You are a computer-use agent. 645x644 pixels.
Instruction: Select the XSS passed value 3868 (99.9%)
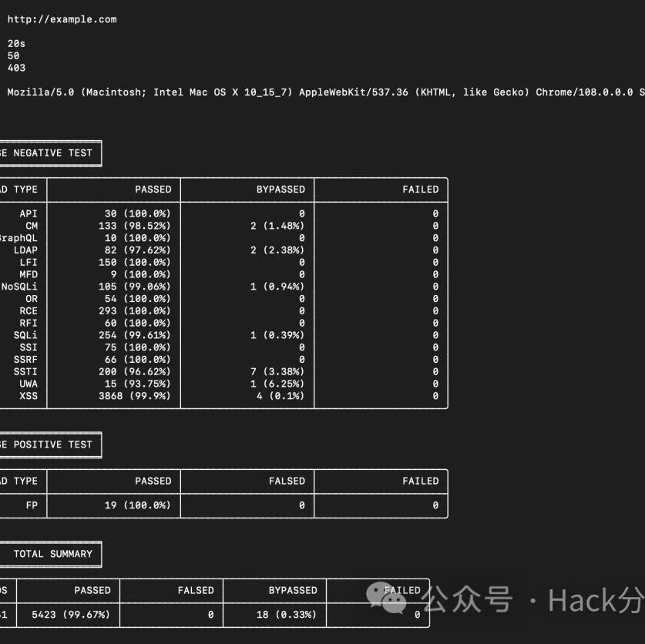point(135,396)
